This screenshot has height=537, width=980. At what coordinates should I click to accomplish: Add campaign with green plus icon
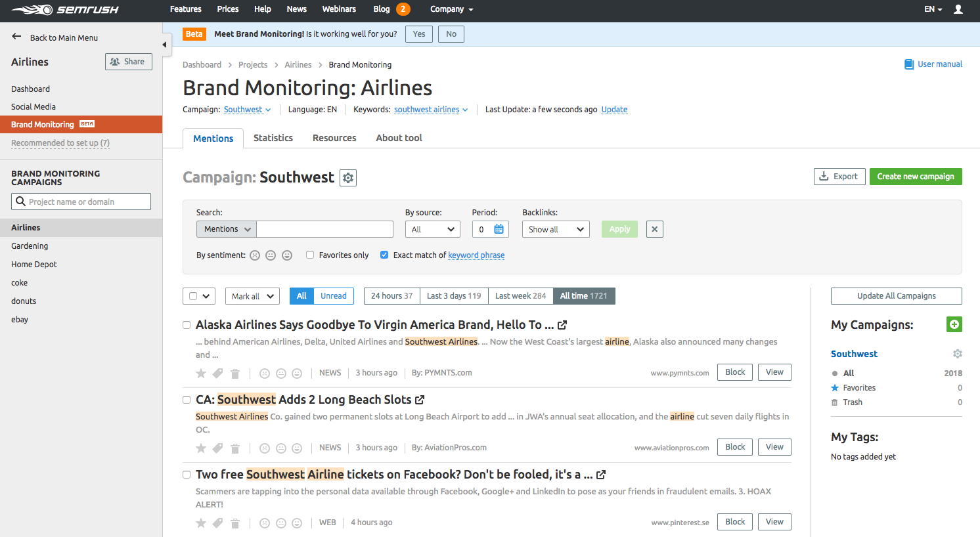tap(954, 324)
